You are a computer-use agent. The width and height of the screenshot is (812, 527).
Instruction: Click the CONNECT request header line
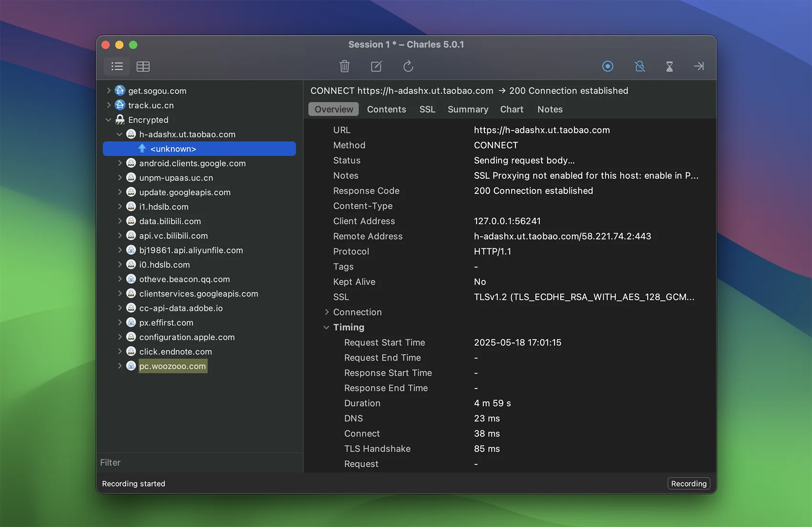click(469, 90)
